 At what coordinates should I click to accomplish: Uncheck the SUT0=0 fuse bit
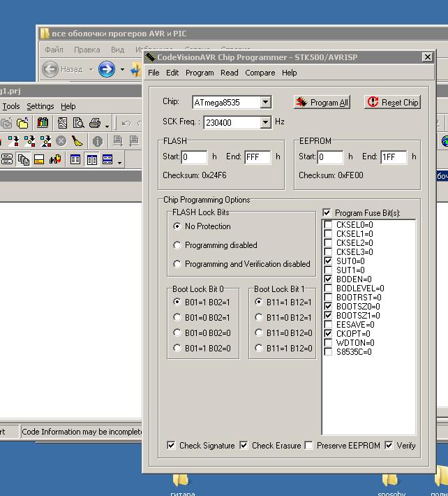click(x=328, y=261)
